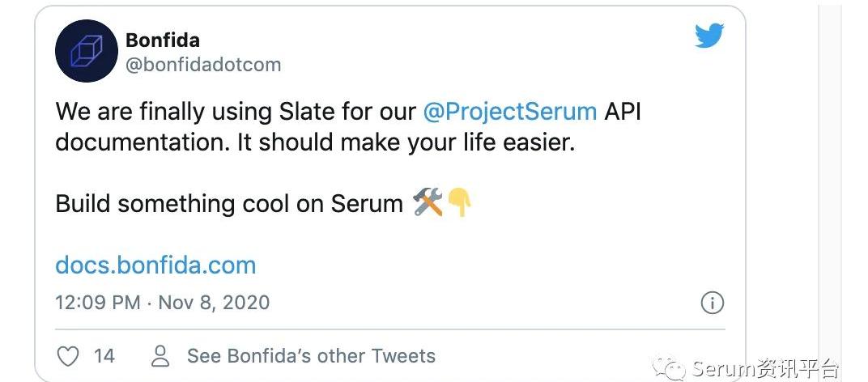Click the pointing-down hand emoji

coord(459,202)
